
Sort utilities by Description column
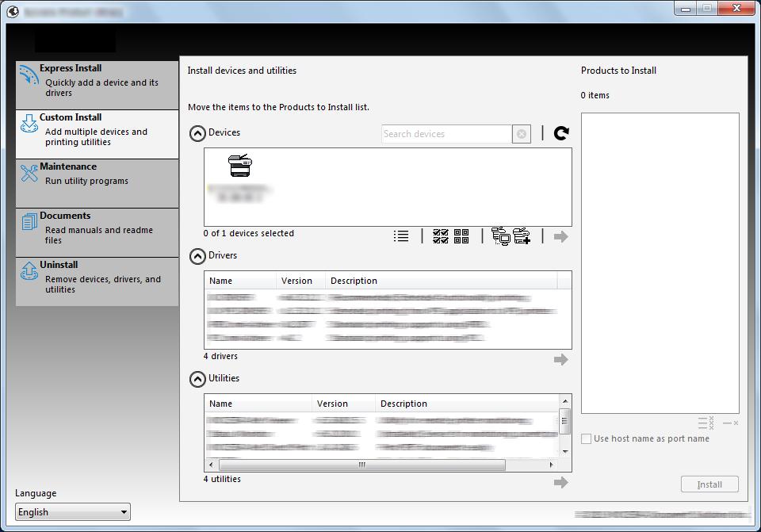[x=468, y=404]
